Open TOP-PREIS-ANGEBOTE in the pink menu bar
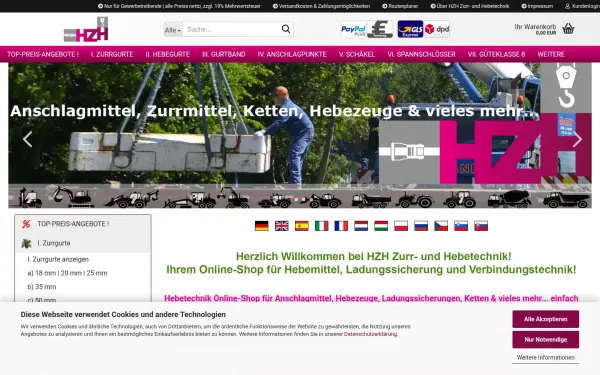600x375 pixels. coord(43,54)
